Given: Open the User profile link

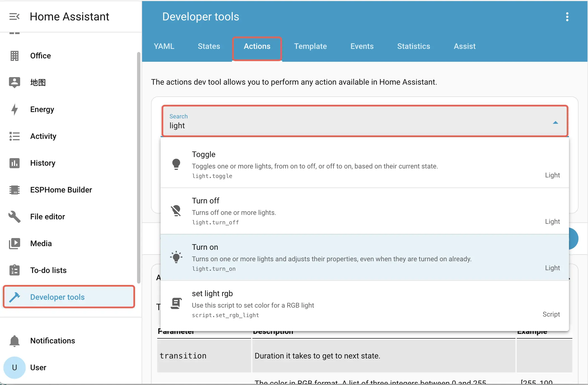Looking at the screenshot, I should (x=38, y=368).
